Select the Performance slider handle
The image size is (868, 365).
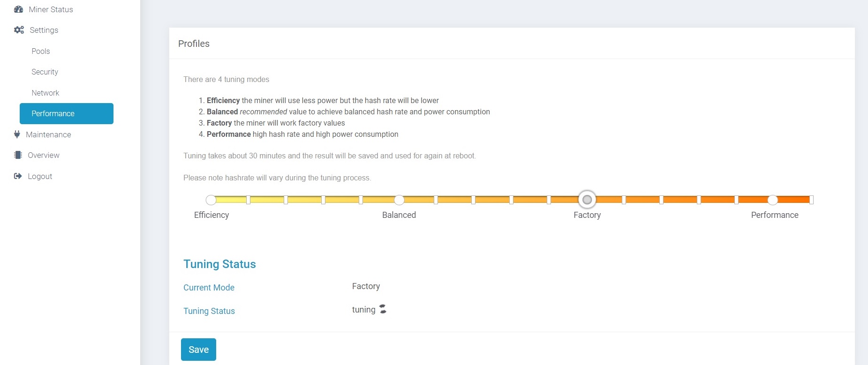[x=773, y=200]
